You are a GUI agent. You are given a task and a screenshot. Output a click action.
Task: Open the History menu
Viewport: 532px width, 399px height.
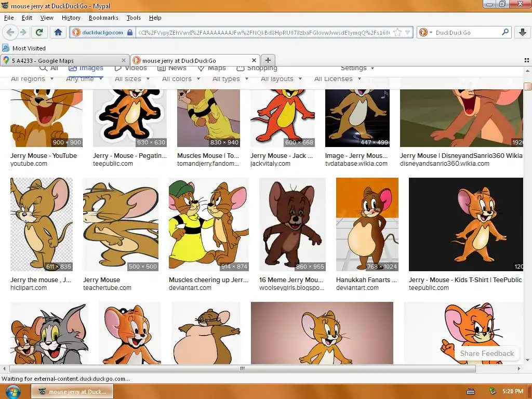(x=71, y=18)
